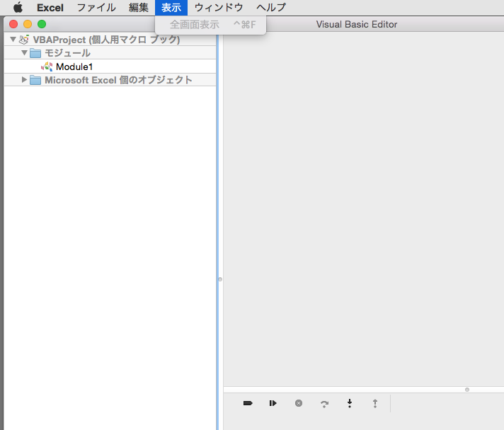Viewport: 504px width, 430px height.
Task: Toggle breakpoint using the debug toolbar
Action: (248, 403)
